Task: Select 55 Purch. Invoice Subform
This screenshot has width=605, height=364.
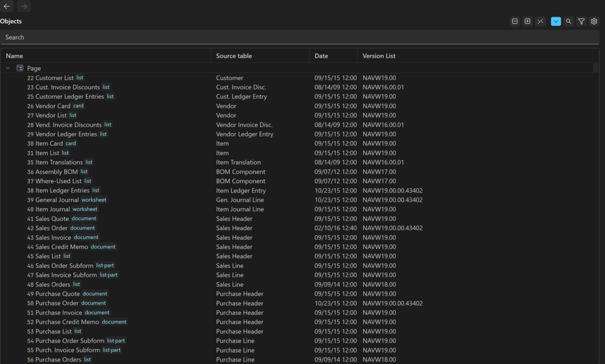Action: click(63, 350)
